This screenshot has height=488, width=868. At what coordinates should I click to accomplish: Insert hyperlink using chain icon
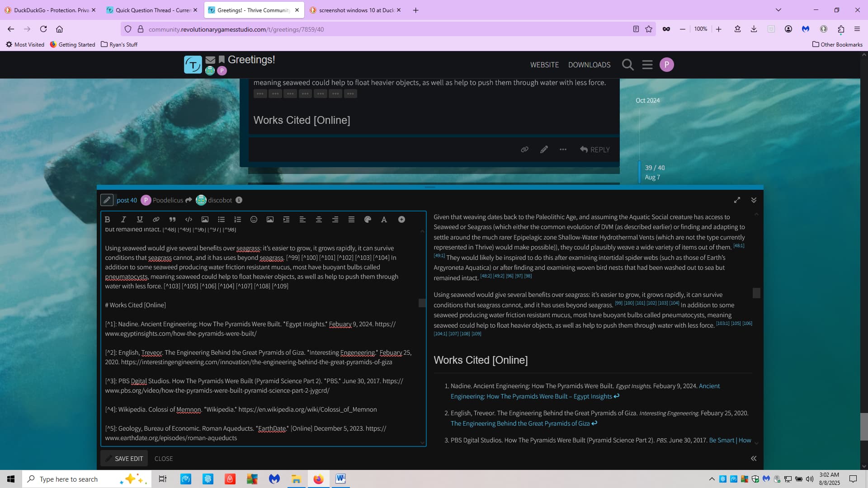click(x=156, y=220)
